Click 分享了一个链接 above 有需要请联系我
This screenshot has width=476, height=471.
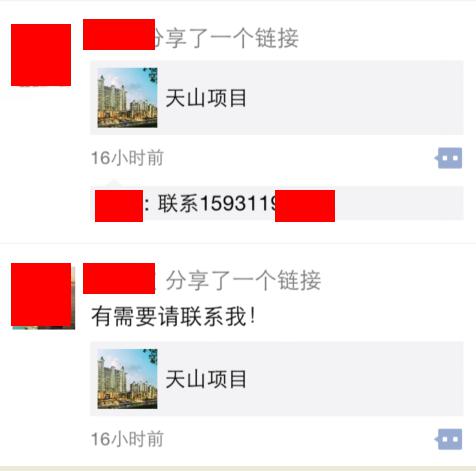coord(243,280)
